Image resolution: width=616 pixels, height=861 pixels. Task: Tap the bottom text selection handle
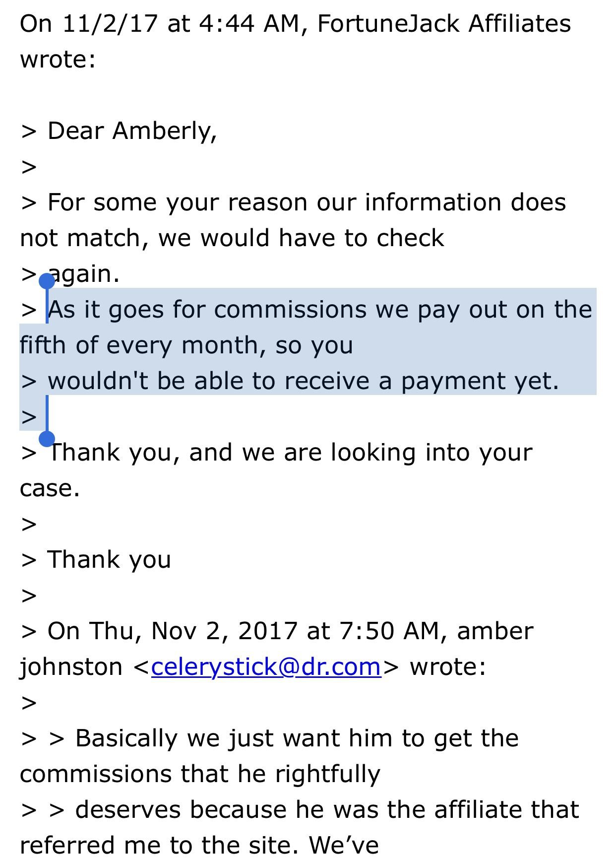pyautogui.click(x=47, y=439)
